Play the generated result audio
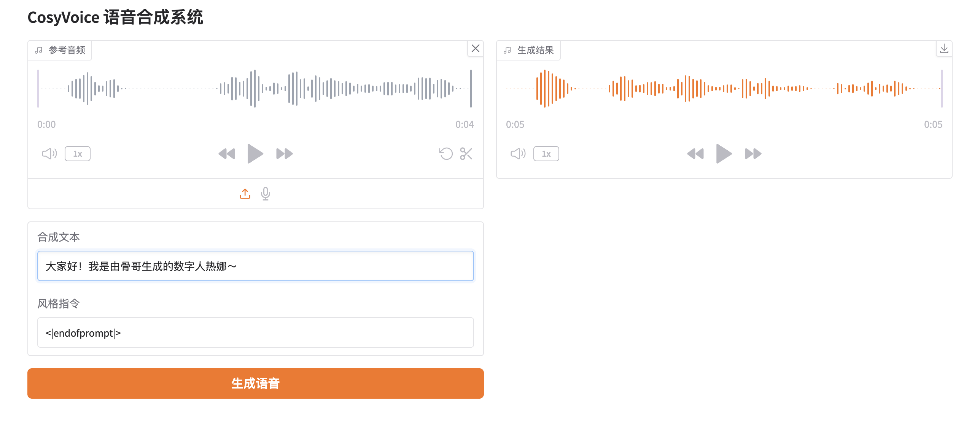 [724, 154]
